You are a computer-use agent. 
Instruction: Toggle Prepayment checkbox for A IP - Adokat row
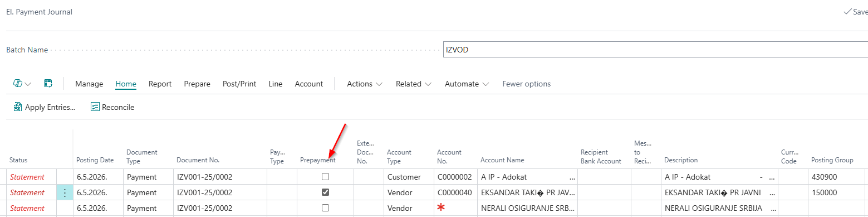click(x=326, y=177)
